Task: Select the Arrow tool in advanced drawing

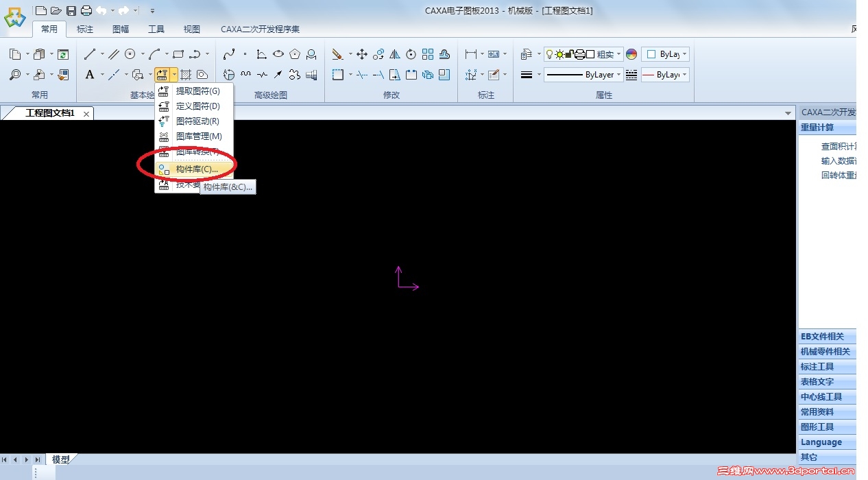Action: (278, 75)
